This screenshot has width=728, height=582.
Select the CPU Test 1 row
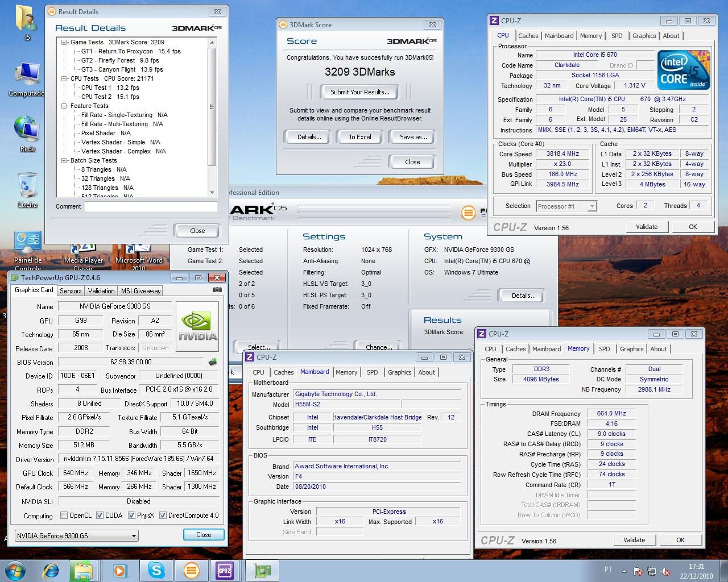point(110,88)
